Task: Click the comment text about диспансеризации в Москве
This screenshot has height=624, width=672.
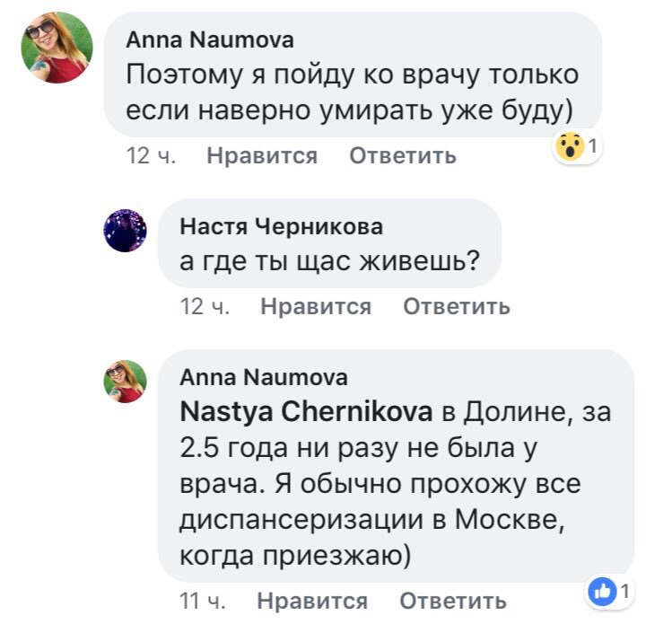Action: point(381,503)
